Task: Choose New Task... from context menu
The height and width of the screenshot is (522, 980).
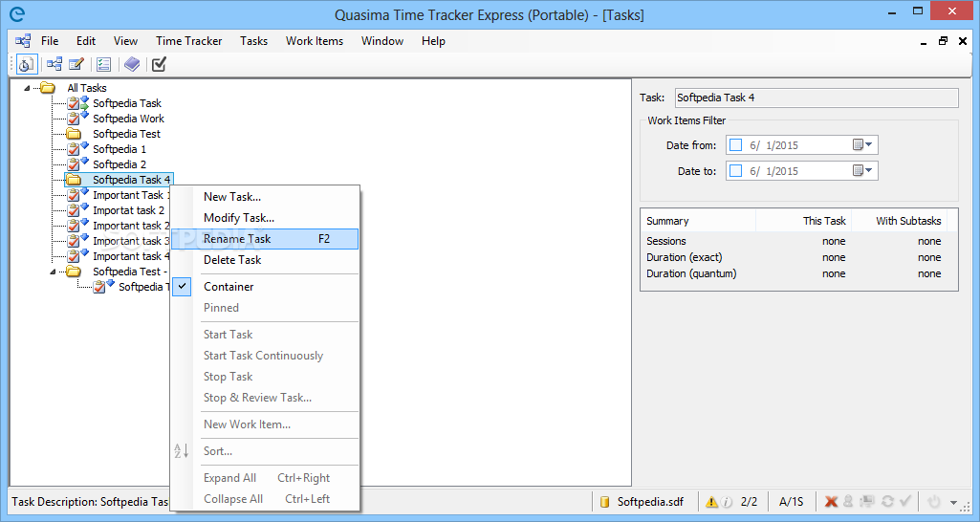Action: 265,197
